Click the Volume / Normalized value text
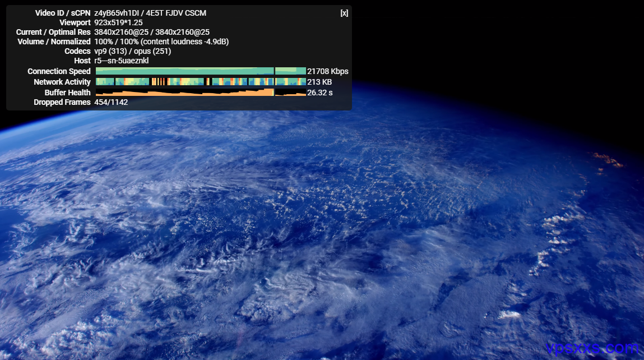Image resolution: width=644 pixels, height=360 pixels. (x=161, y=41)
